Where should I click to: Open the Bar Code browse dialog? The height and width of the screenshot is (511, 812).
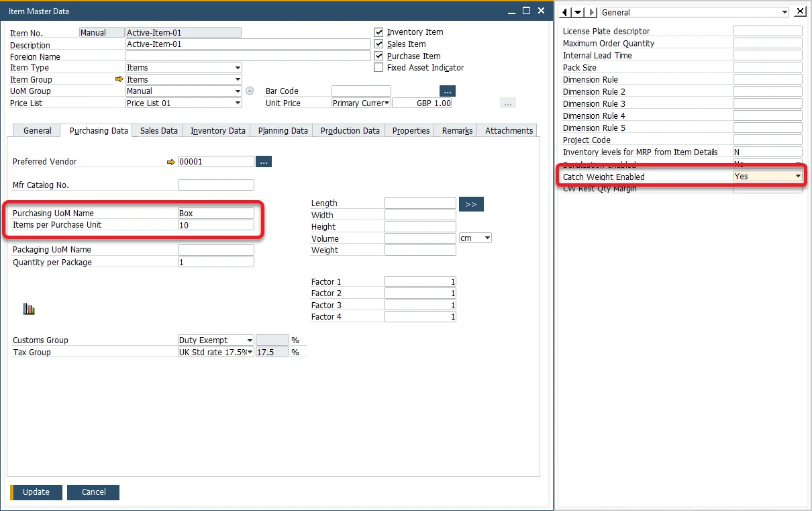446,91
